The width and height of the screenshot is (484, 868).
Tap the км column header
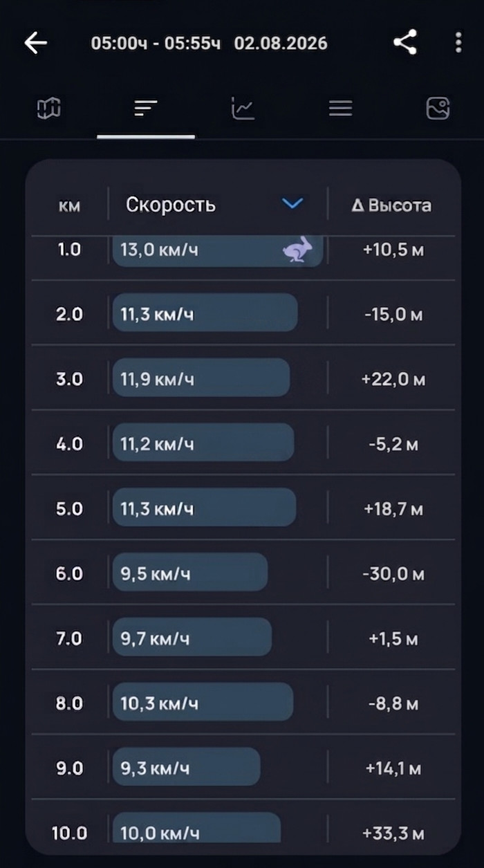coord(69,206)
